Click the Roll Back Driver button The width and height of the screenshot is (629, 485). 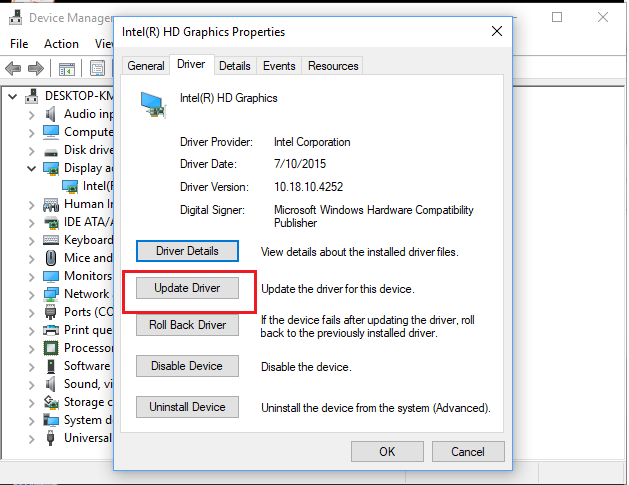click(x=187, y=325)
